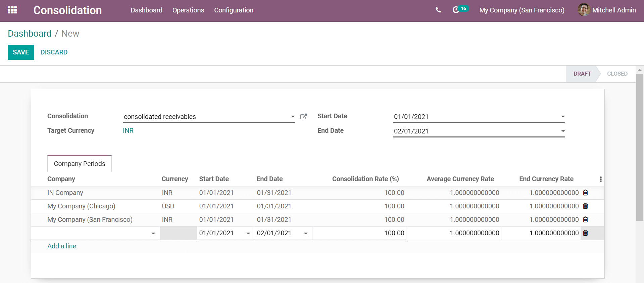This screenshot has width=644, height=283.
Task: Delete the IN Company row
Action: tap(585, 193)
